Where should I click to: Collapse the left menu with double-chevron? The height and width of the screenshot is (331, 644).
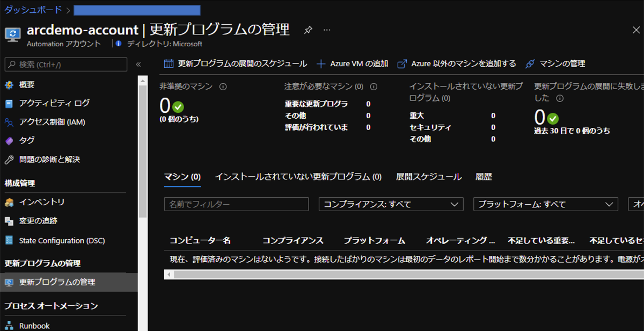click(138, 64)
